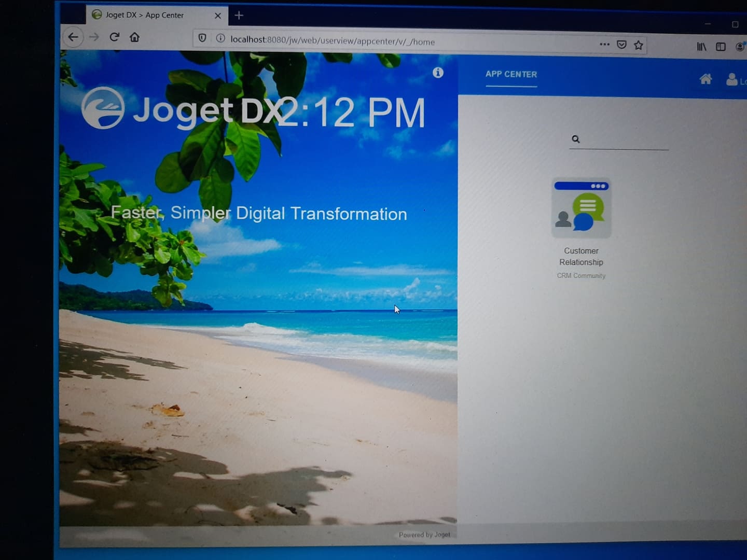The image size is (747, 560).
Task: Open page actions three-dots menu
Action: pyautogui.click(x=604, y=44)
